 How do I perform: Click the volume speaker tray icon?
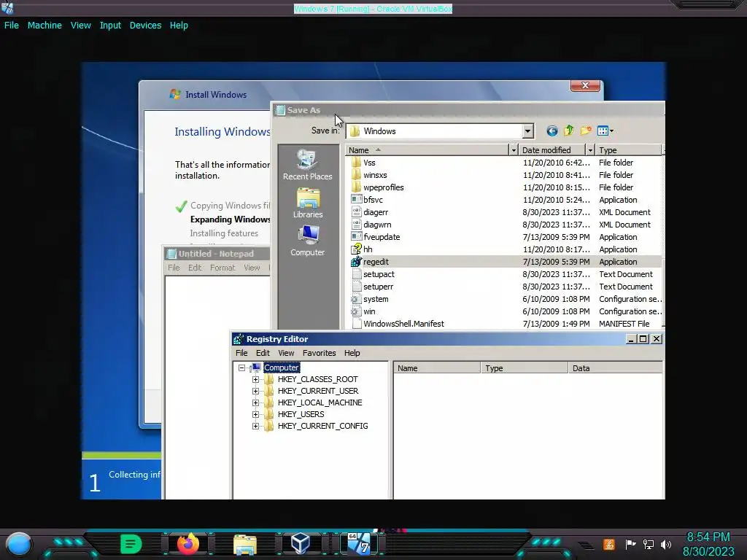665,544
